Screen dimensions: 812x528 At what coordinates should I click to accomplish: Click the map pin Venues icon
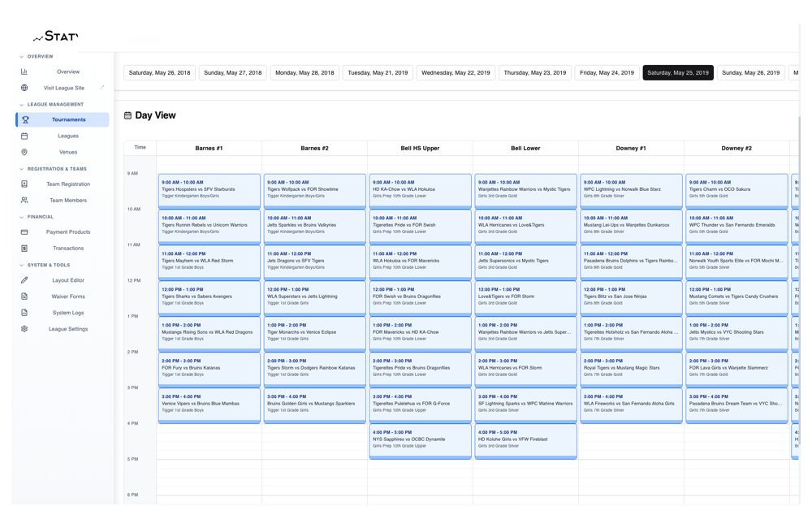[x=24, y=152]
